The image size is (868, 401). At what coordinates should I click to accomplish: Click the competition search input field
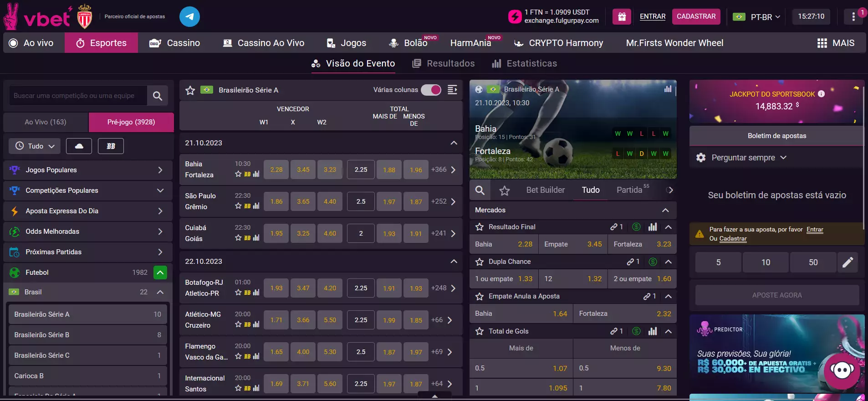point(77,96)
